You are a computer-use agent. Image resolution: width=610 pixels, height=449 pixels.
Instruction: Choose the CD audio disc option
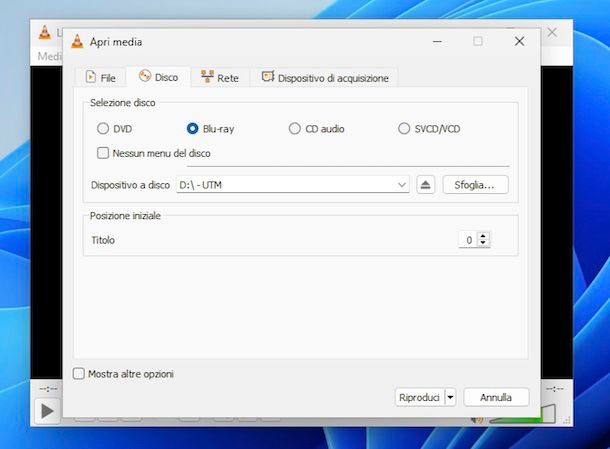click(295, 129)
